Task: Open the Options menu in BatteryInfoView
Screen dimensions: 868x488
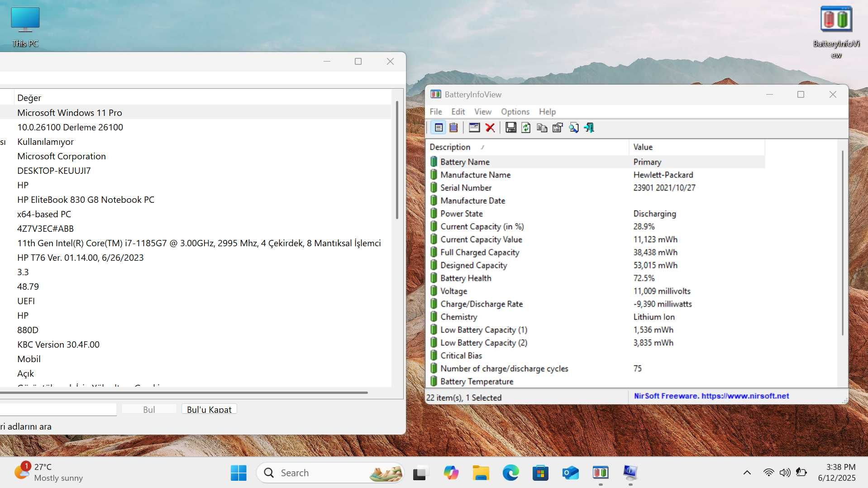Action: point(515,112)
